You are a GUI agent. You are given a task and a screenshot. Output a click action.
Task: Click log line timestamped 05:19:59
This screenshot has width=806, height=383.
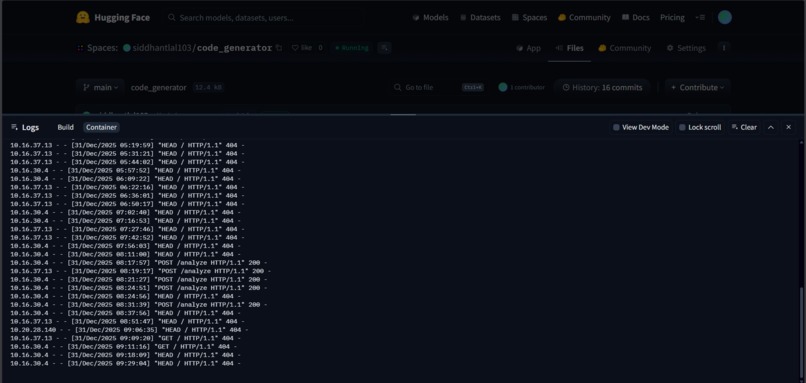[127, 145]
